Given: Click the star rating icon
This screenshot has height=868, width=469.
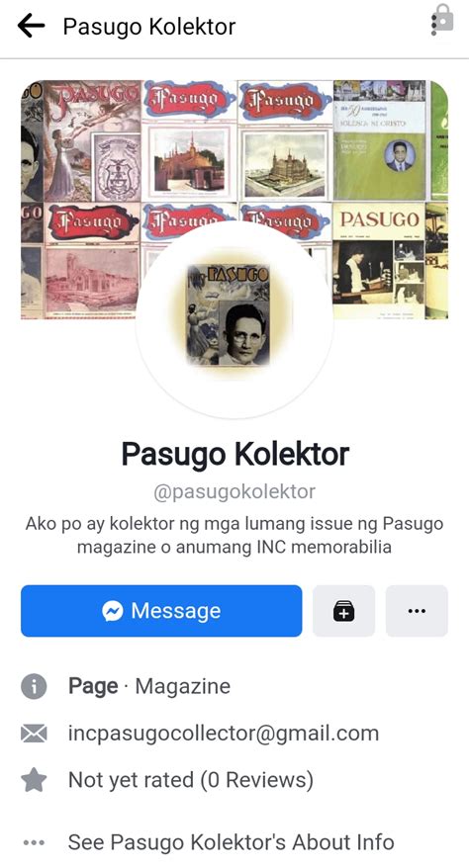Looking at the screenshot, I should pos(34,780).
